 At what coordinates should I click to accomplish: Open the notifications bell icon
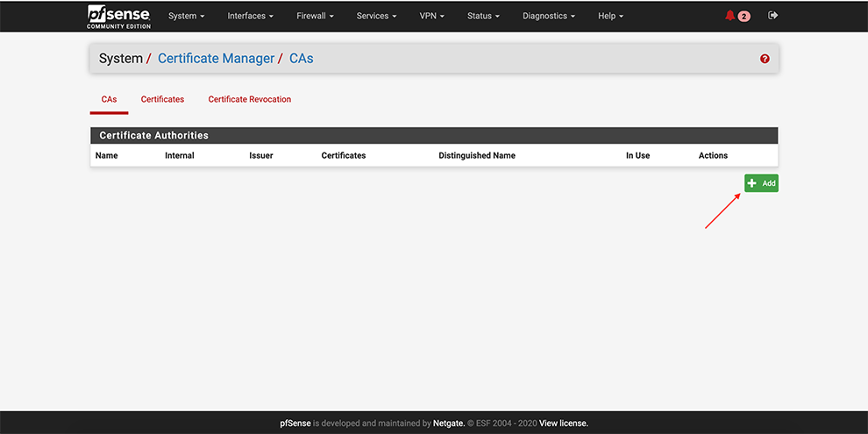tap(730, 16)
